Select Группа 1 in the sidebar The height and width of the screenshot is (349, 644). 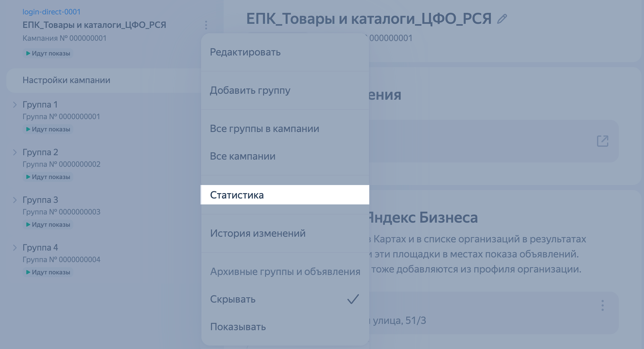click(x=40, y=105)
